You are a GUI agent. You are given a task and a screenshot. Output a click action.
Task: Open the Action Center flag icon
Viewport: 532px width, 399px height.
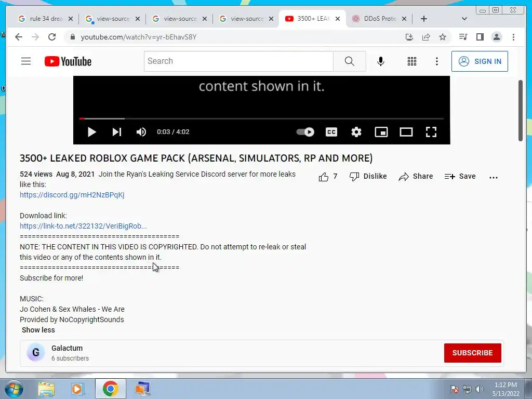tap(455, 389)
